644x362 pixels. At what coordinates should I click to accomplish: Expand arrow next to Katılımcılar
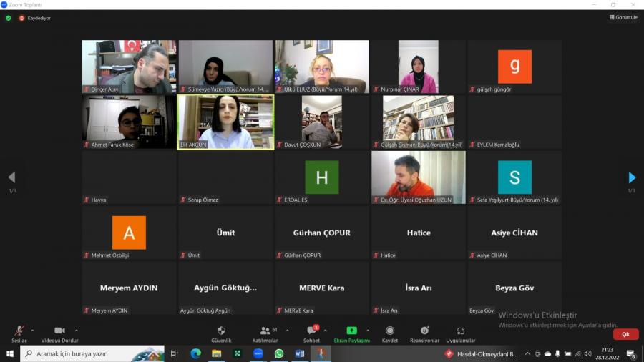pyautogui.click(x=287, y=331)
